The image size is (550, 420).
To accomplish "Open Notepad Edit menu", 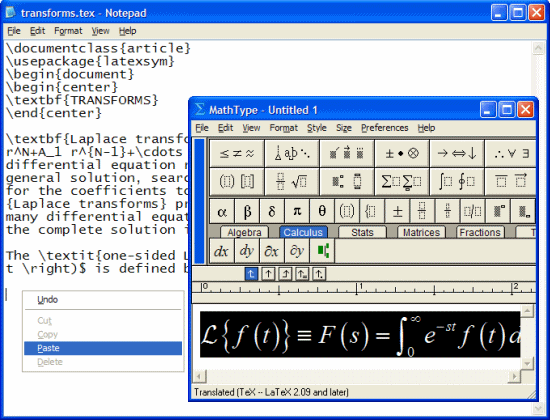I will 37,31.
